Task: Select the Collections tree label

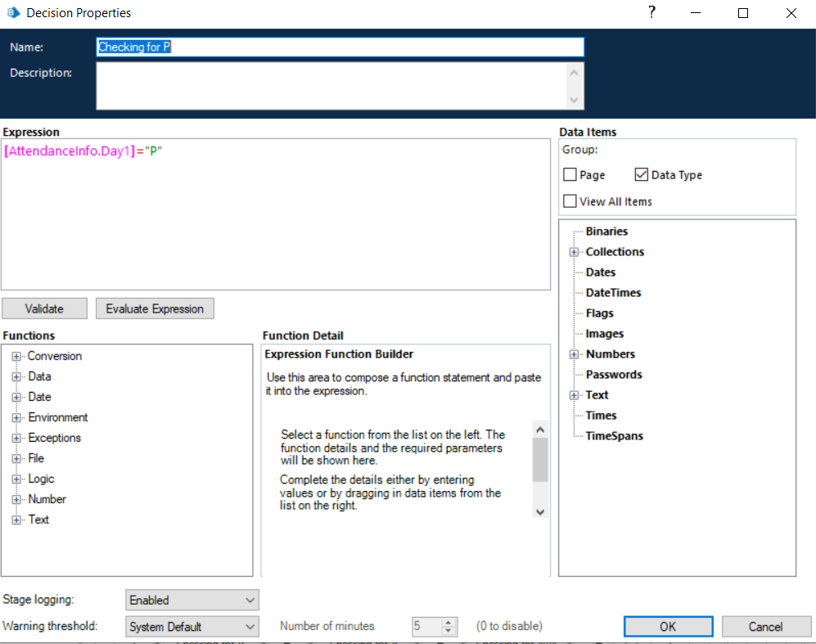Action: tap(615, 252)
